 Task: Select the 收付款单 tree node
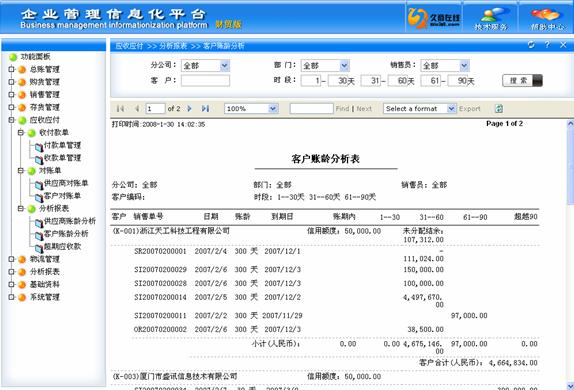coord(54,133)
